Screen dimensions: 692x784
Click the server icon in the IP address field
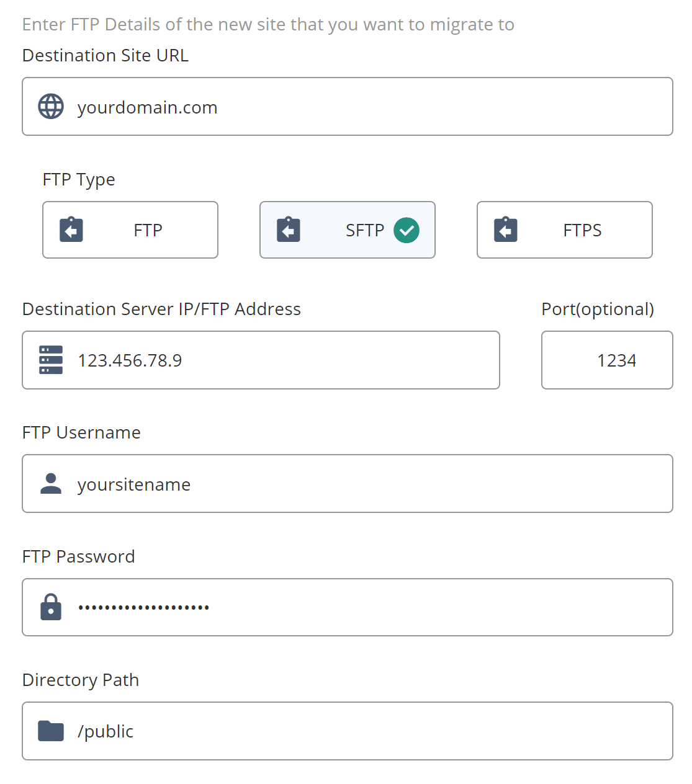(51, 360)
